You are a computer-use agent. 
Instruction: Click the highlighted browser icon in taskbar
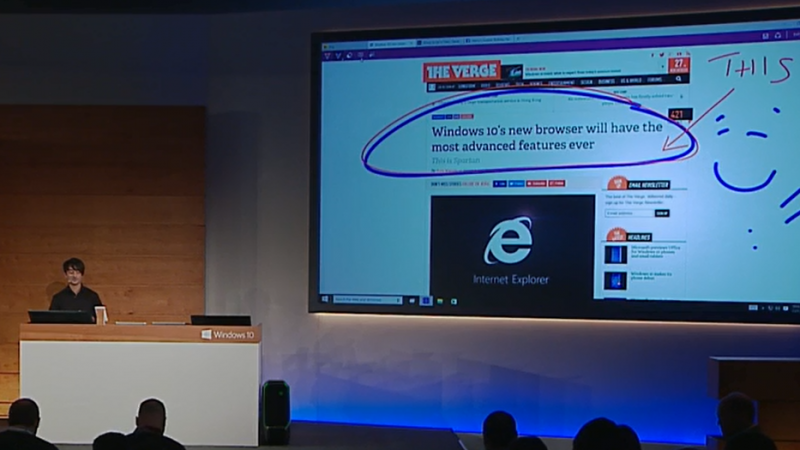(426, 301)
